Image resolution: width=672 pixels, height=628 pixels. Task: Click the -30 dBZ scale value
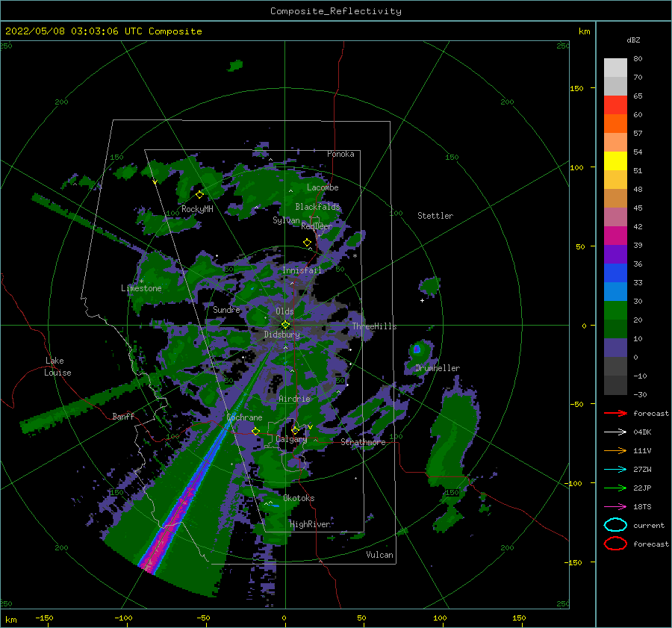(640, 394)
